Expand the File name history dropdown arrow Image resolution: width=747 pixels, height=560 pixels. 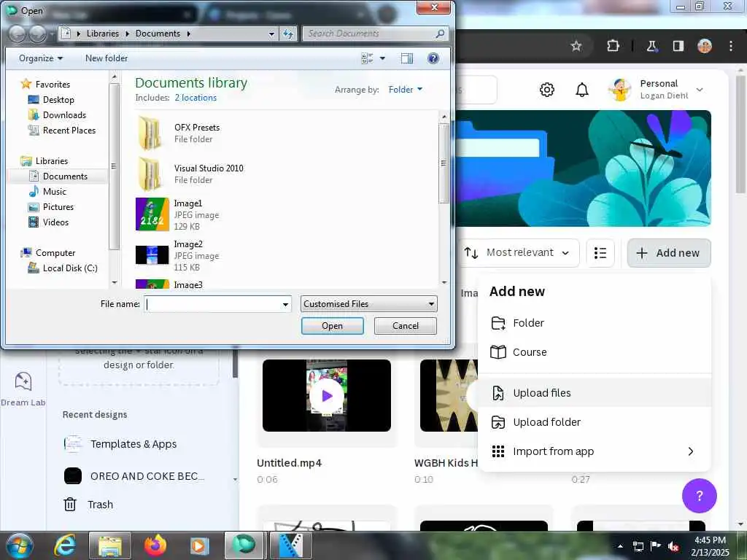click(x=285, y=304)
